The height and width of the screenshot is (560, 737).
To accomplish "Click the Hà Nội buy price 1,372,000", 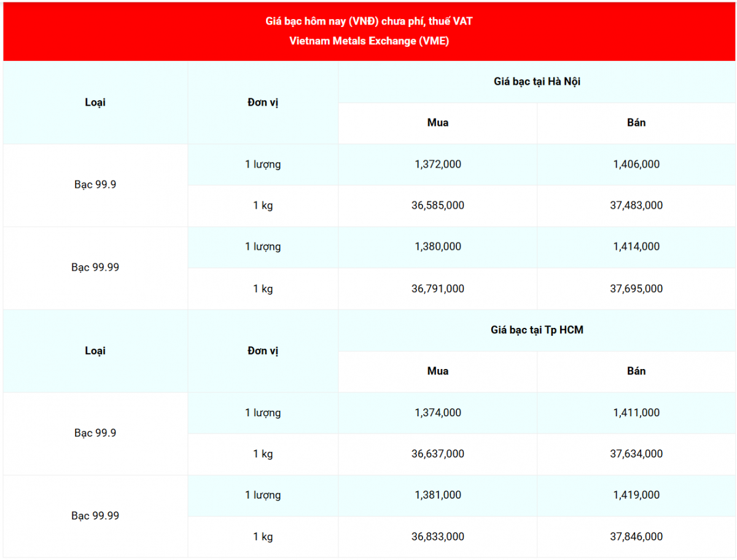I will point(437,165).
